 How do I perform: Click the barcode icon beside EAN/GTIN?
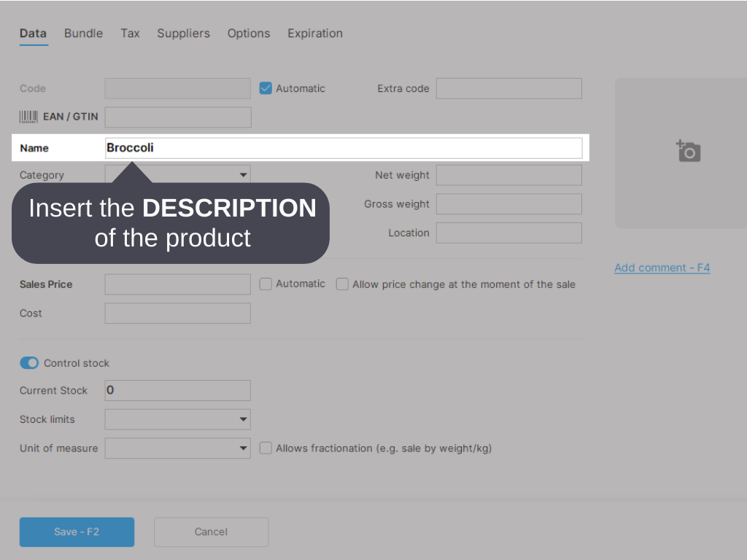click(x=28, y=117)
